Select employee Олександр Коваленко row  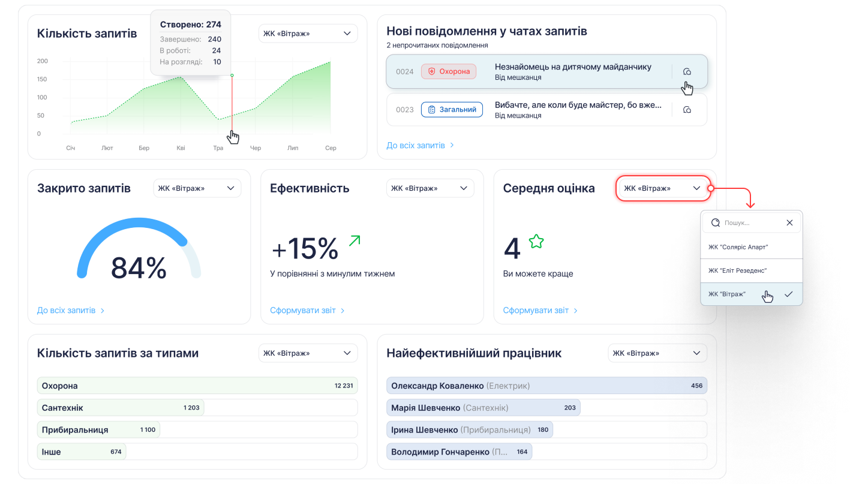click(x=547, y=386)
